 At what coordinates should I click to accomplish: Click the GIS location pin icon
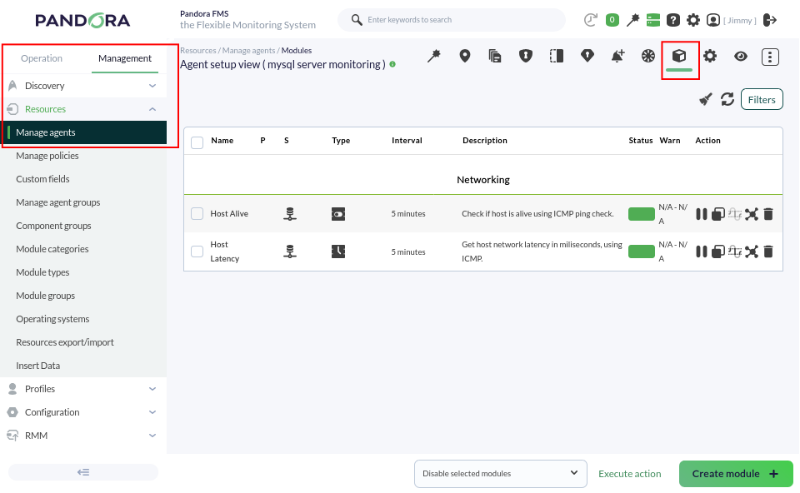pos(464,56)
